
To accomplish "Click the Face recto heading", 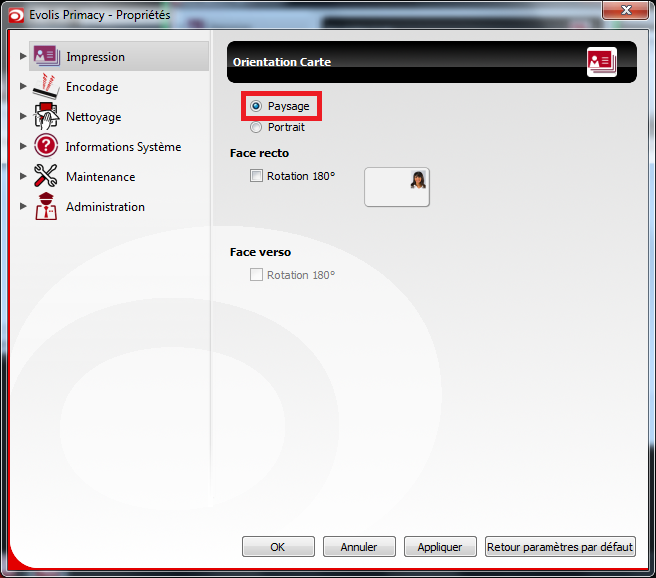I will point(259,153).
